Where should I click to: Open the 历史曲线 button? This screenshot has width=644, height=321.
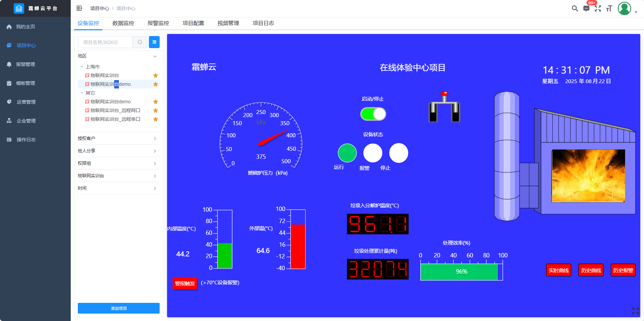coord(591,270)
